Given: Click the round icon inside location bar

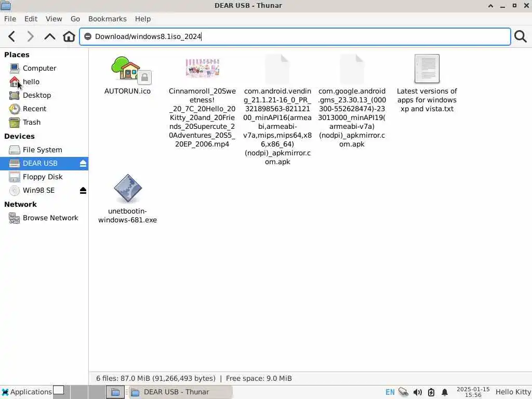Looking at the screenshot, I should (x=87, y=36).
